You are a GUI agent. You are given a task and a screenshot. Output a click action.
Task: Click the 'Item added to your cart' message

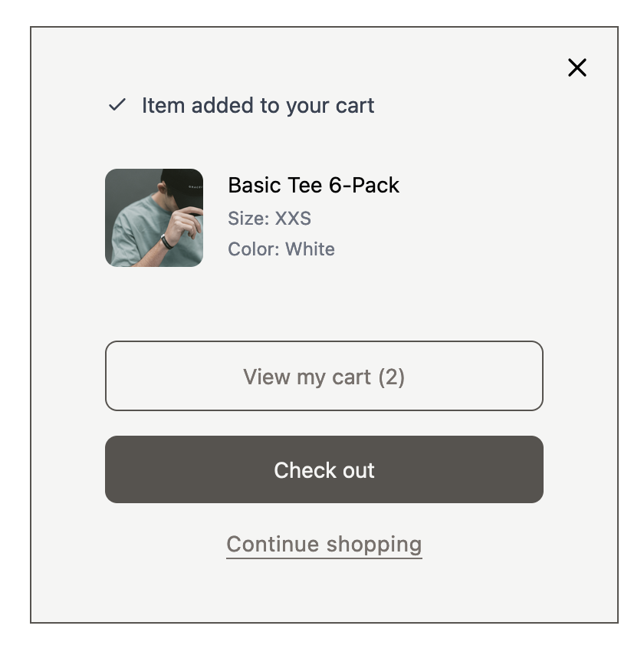tap(258, 105)
